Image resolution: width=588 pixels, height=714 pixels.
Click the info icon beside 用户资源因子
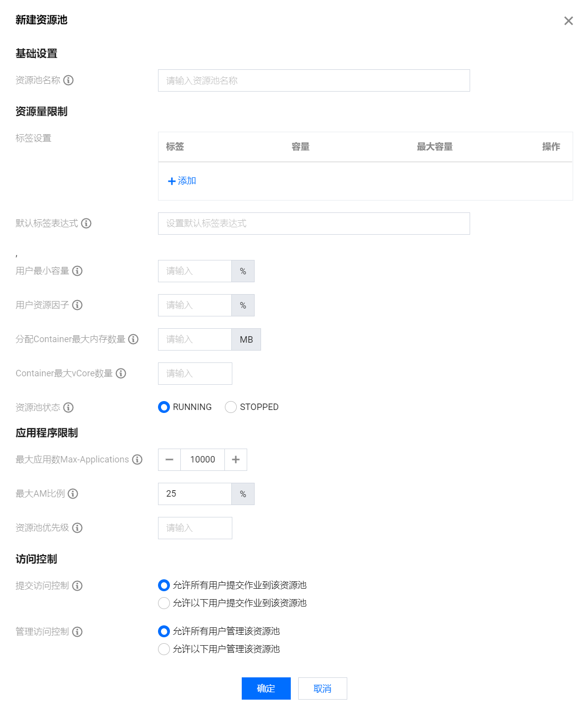pos(77,305)
